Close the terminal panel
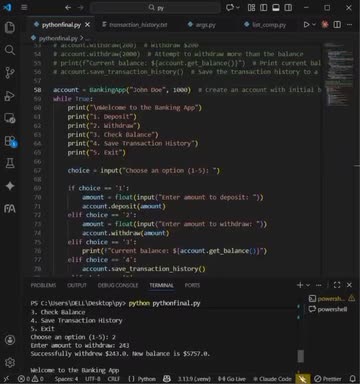360x384 pixels. point(349,285)
